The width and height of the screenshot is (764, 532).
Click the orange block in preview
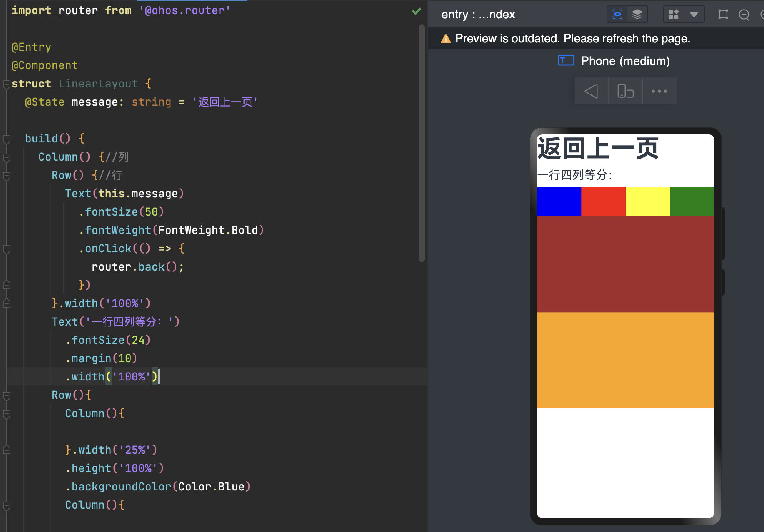(x=625, y=360)
